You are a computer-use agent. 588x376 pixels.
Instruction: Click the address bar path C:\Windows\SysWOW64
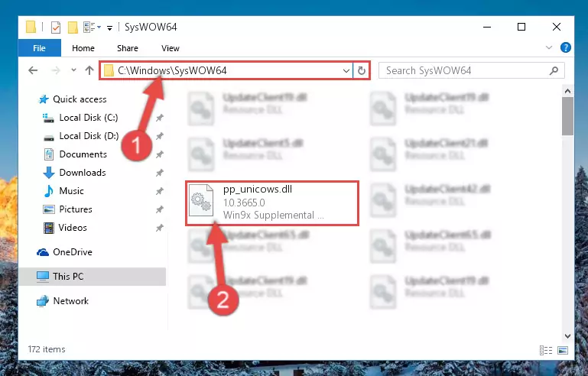tap(172, 70)
